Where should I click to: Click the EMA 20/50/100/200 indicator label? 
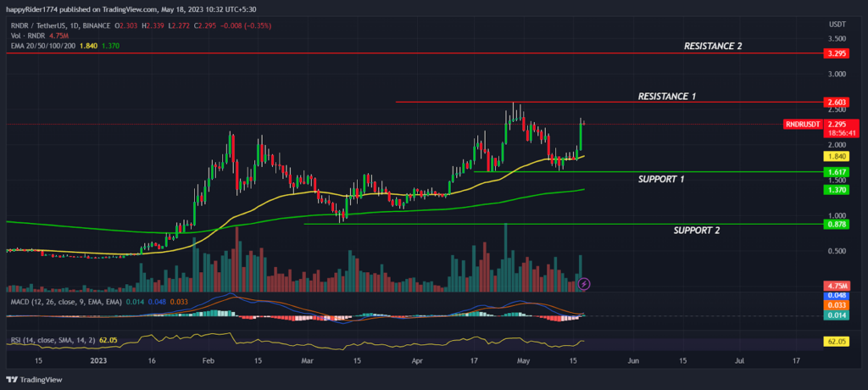pyautogui.click(x=43, y=46)
